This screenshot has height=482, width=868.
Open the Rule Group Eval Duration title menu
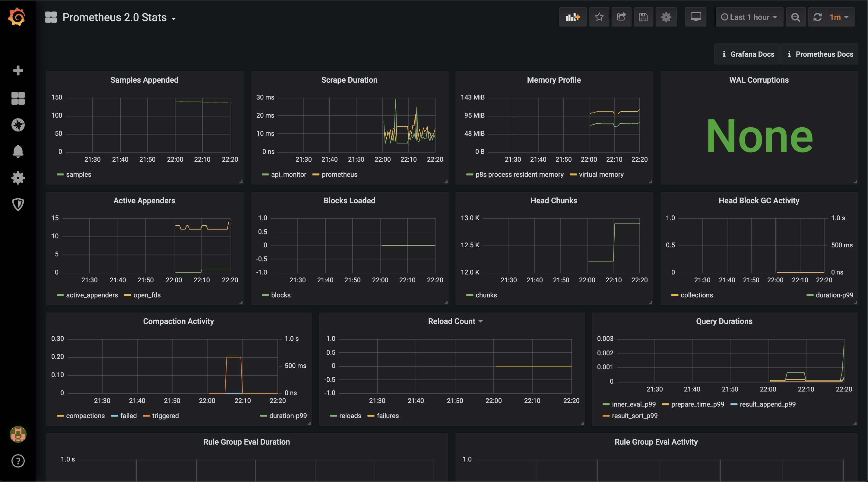click(x=247, y=442)
